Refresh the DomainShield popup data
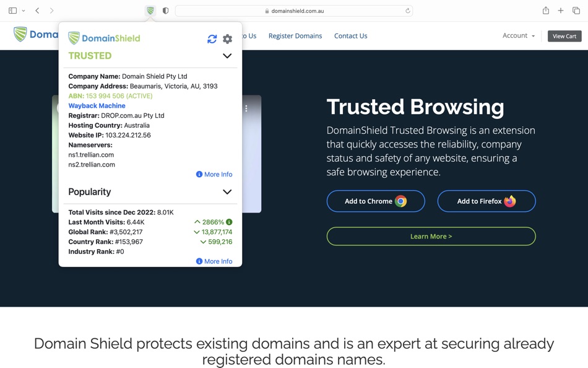 pos(212,38)
